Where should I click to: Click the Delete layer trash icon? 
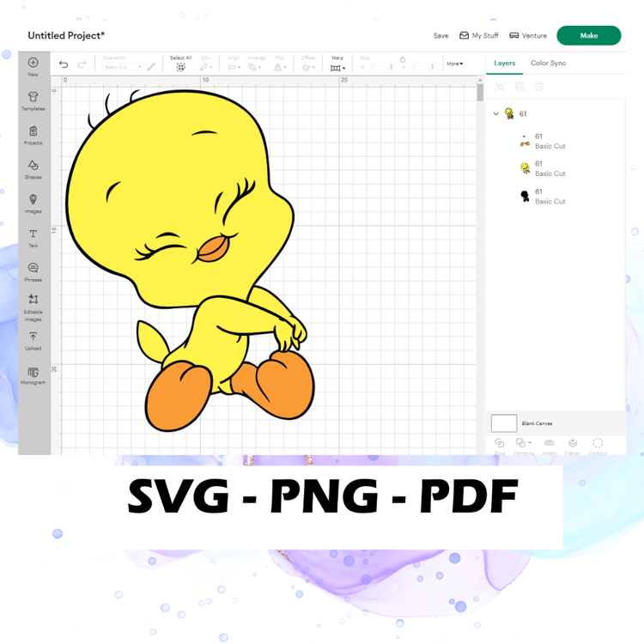click(539, 87)
